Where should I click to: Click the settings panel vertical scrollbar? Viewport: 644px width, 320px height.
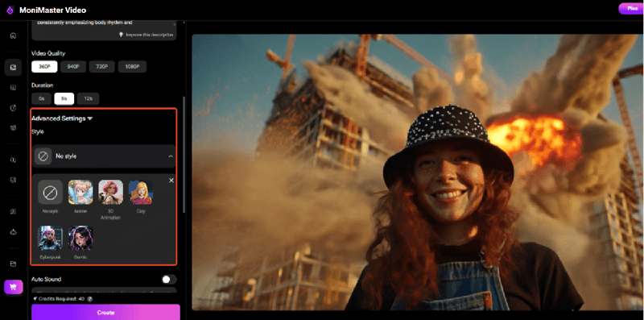pyautogui.click(x=184, y=154)
